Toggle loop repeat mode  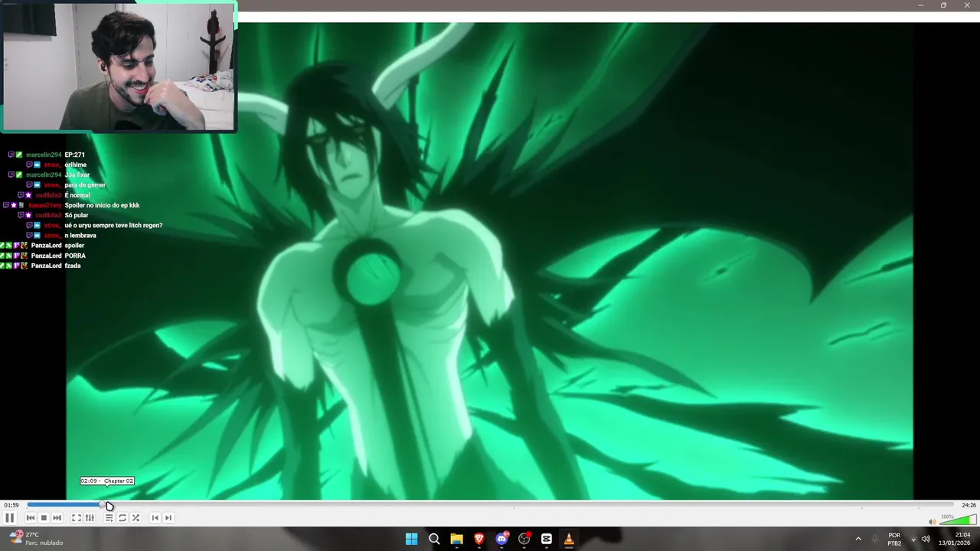(122, 518)
